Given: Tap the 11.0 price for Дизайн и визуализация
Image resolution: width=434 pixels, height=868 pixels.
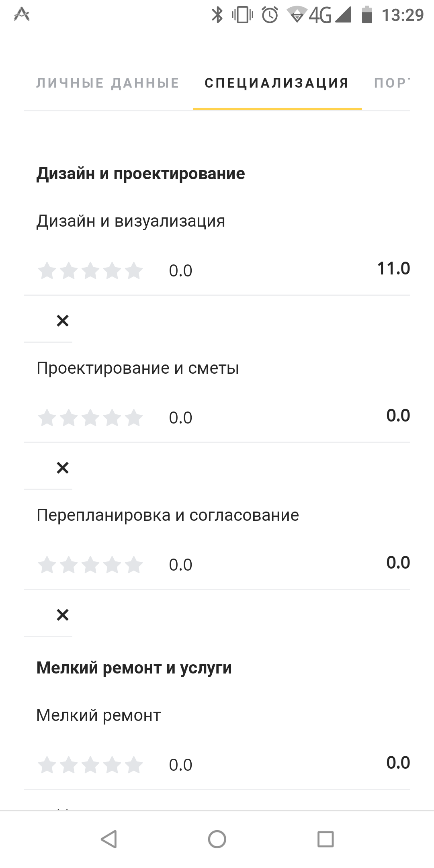Looking at the screenshot, I should [x=393, y=268].
